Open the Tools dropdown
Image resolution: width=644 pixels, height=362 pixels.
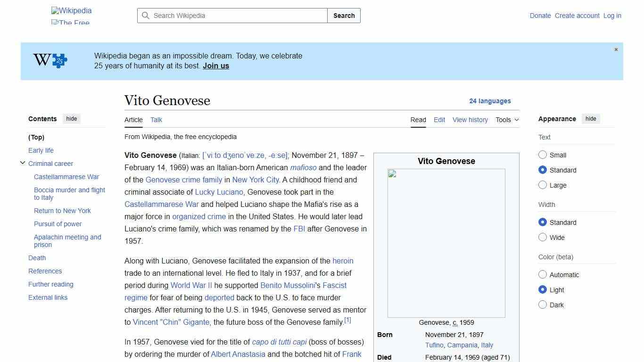coord(507,120)
